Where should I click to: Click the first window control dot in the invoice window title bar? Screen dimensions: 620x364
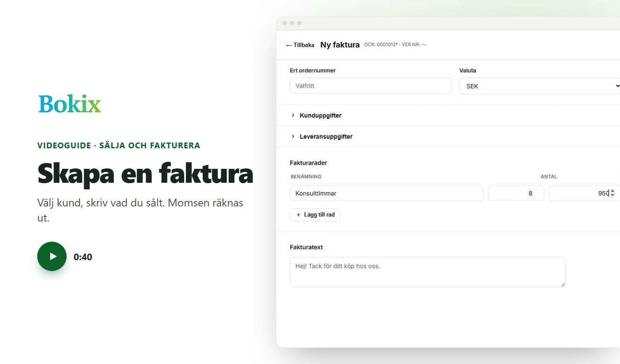point(285,23)
